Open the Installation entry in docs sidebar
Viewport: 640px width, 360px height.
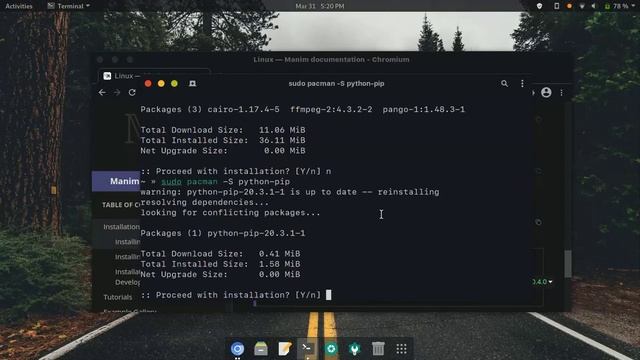pos(121,227)
